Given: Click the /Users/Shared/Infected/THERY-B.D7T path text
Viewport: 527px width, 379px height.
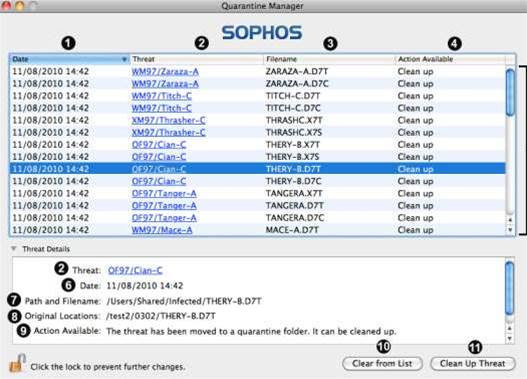Looking at the screenshot, I should (x=184, y=301).
